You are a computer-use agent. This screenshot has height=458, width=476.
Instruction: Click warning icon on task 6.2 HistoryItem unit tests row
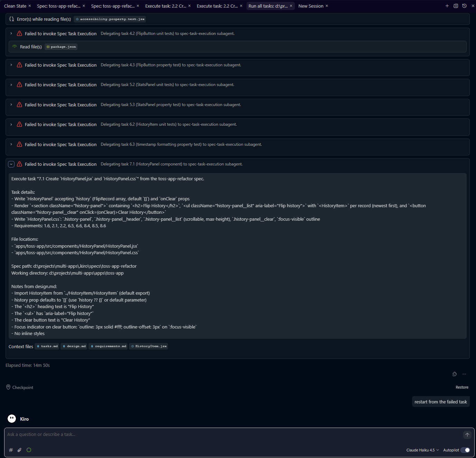coord(19,124)
